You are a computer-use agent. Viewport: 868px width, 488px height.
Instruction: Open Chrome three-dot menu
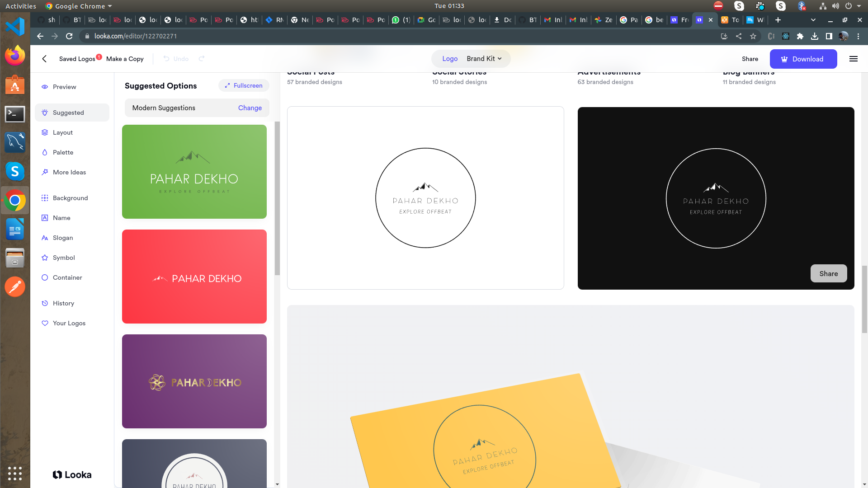[858, 36]
